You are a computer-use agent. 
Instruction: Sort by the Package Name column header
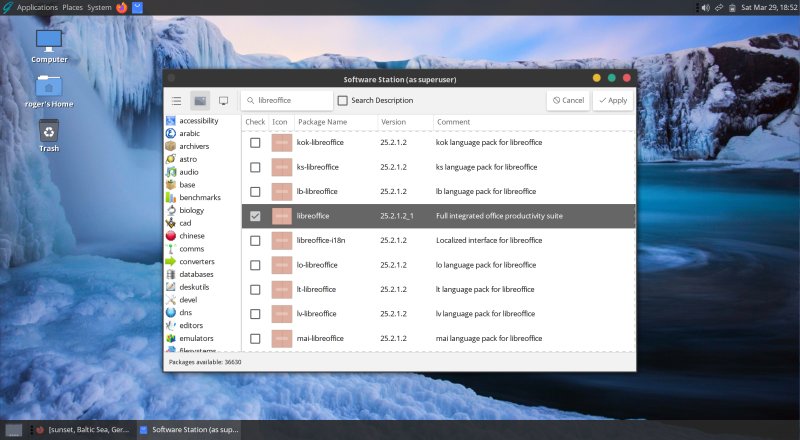pyautogui.click(x=322, y=122)
